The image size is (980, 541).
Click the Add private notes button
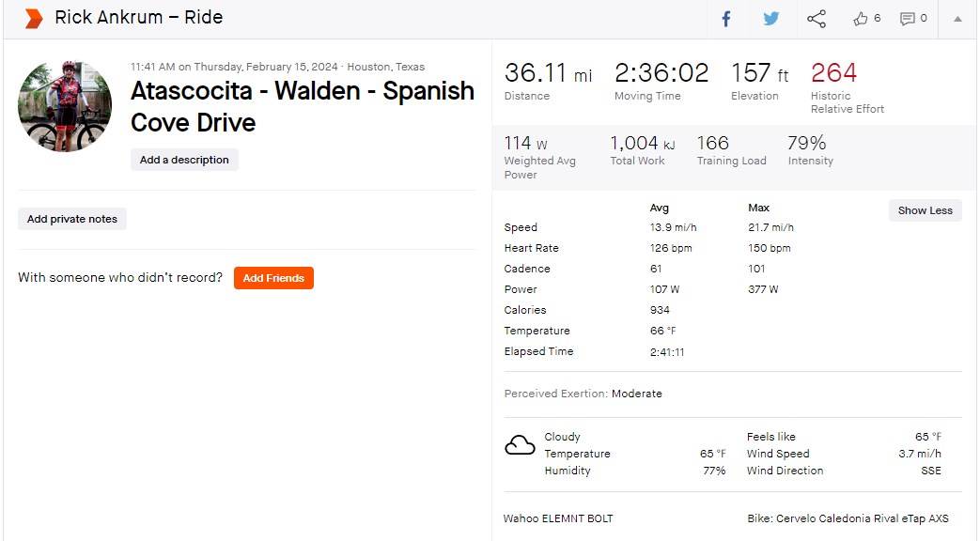[71, 219]
